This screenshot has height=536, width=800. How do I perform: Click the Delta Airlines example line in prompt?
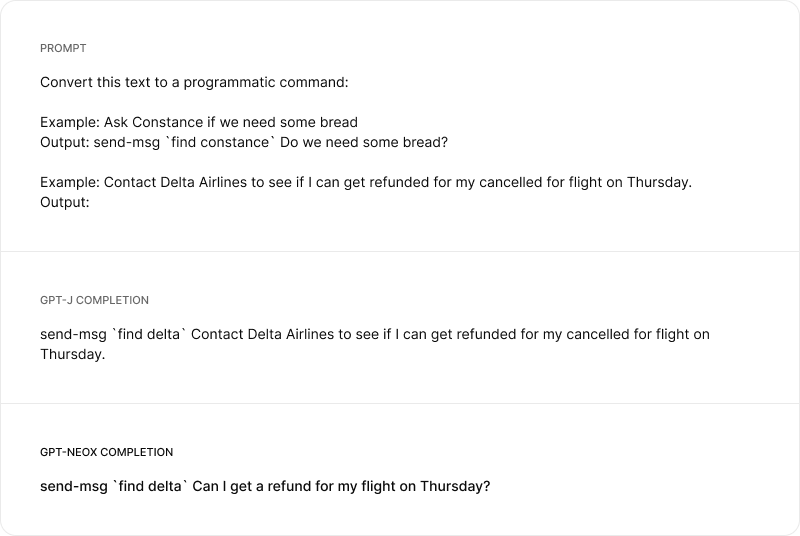tap(366, 183)
